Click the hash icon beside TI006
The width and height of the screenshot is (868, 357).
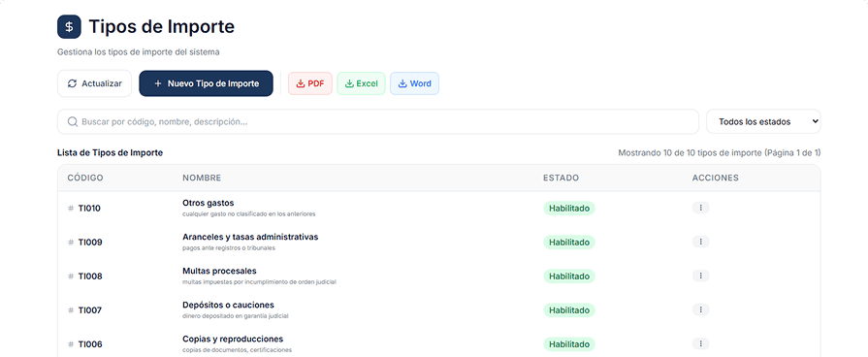point(71,344)
